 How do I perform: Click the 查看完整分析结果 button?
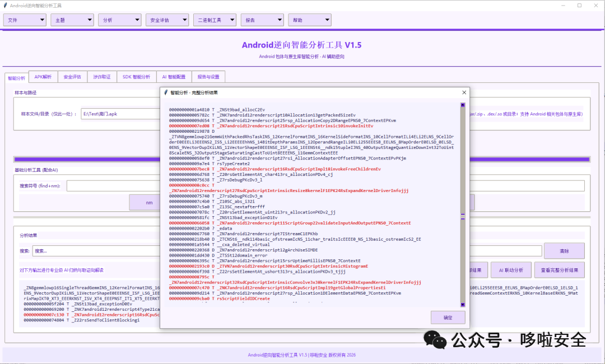[x=560, y=270]
